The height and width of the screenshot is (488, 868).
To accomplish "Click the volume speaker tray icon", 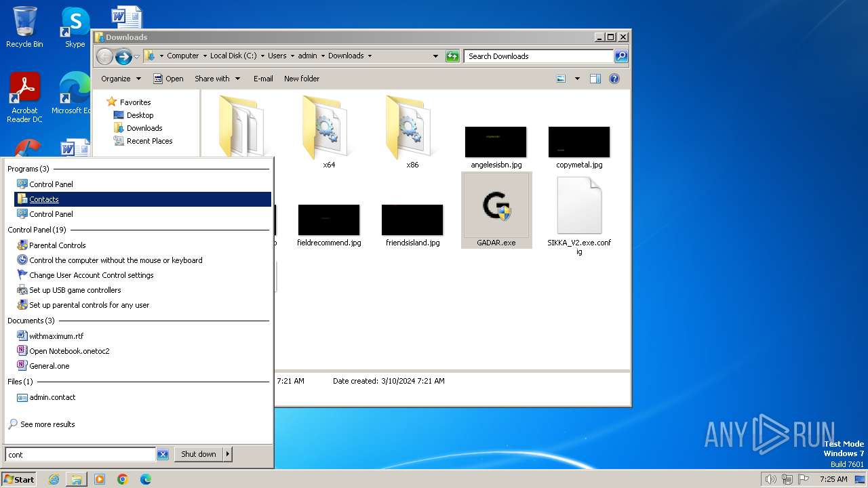I will pos(770,479).
